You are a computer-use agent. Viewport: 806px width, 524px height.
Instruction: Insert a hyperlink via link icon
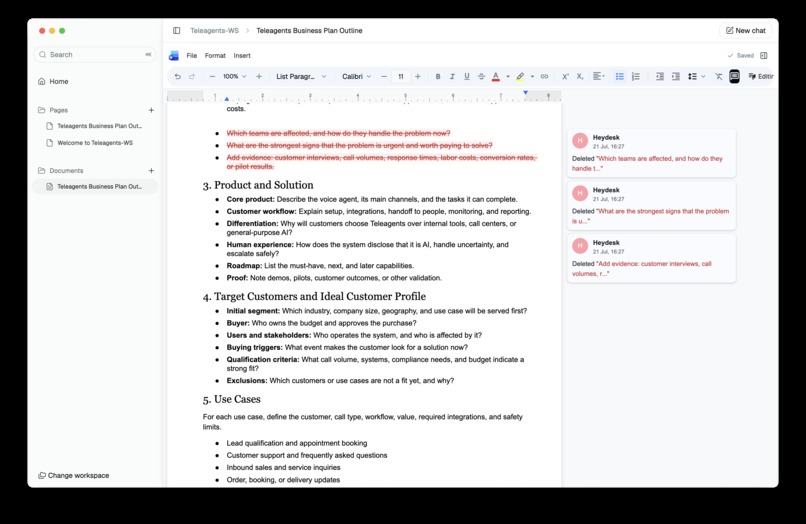point(544,76)
